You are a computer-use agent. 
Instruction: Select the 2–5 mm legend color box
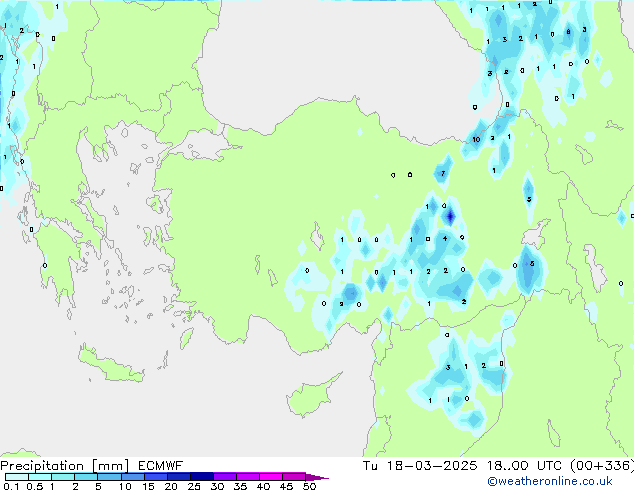86,477
